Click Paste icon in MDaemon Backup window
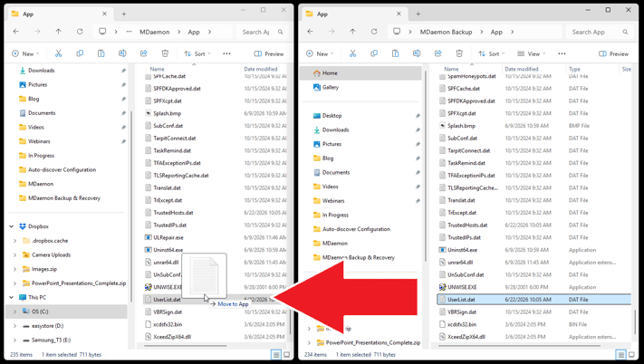The height and width of the screenshot is (364, 644). click(395, 53)
